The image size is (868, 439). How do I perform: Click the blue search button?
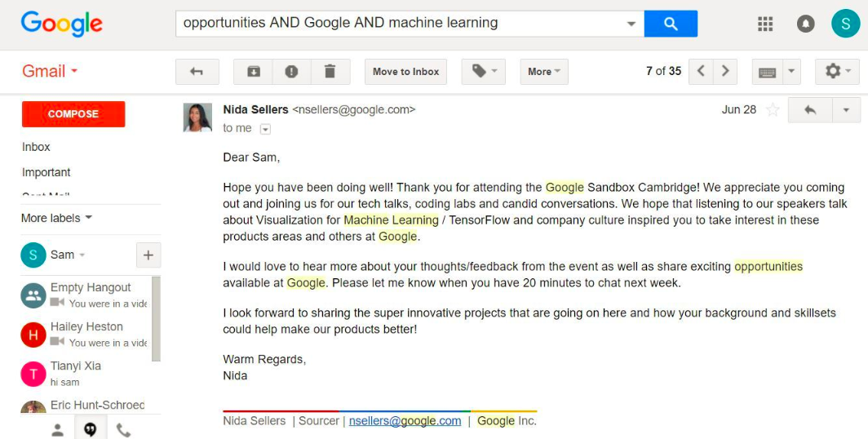click(671, 23)
